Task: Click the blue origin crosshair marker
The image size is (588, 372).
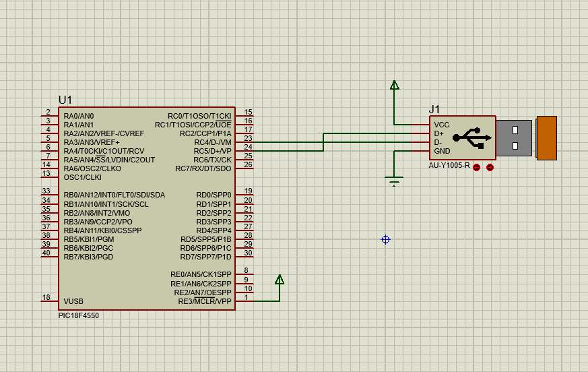Action: point(385,239)
